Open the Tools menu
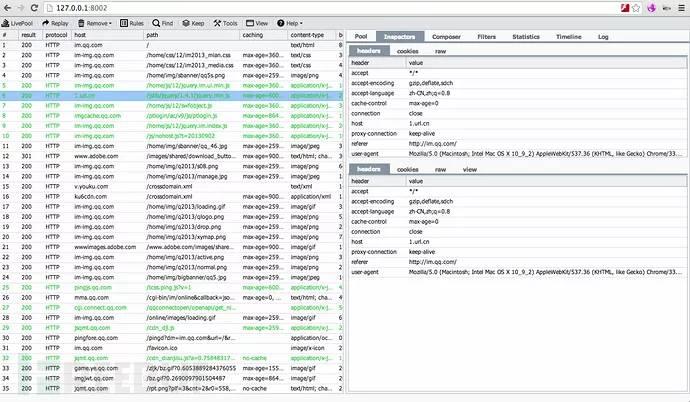 tap(225, 23)
